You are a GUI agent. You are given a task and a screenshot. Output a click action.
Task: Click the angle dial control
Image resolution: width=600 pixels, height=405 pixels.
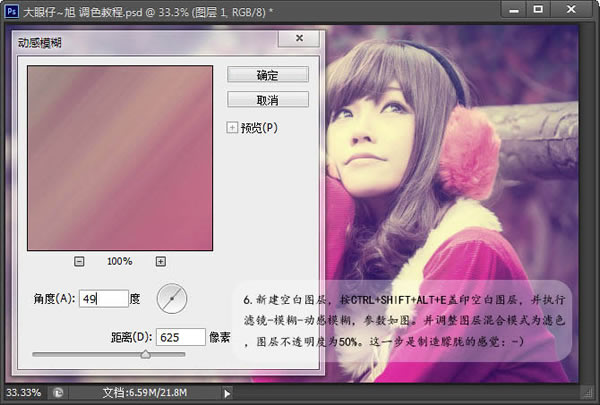tap(172, 299)
